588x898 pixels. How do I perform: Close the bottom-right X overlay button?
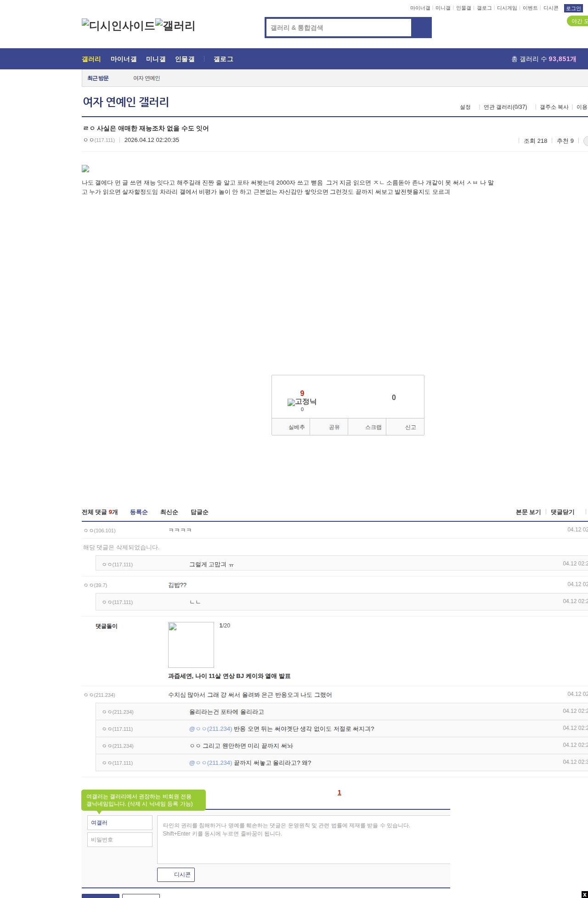coord(584,894)
